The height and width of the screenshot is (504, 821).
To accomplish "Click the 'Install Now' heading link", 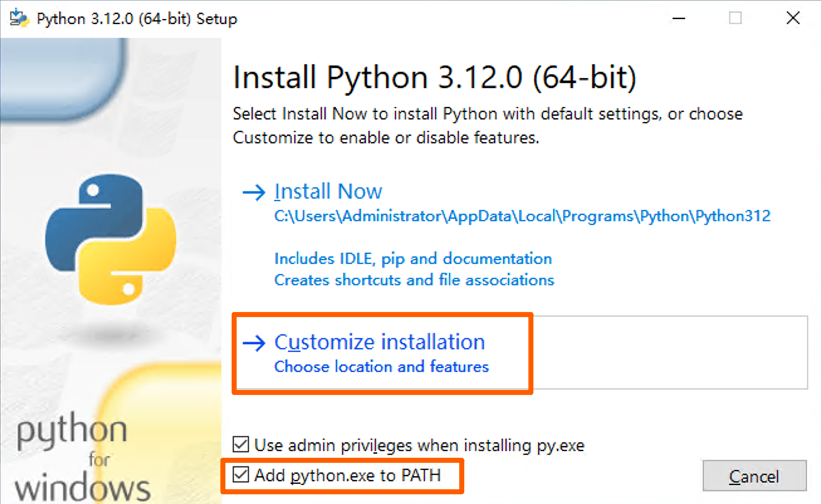I will click(x=328, y=192).
